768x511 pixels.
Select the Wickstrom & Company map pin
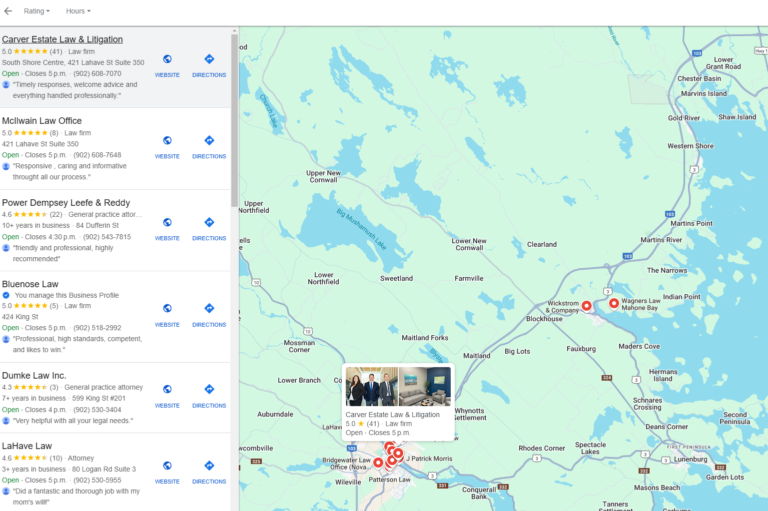[586, 306]
